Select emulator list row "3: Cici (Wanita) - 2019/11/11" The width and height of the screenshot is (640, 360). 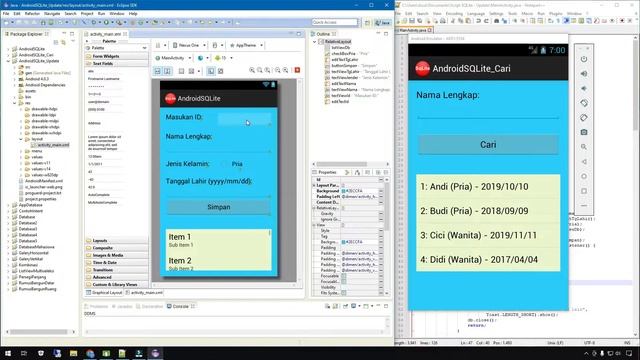[x=488, y=235]
